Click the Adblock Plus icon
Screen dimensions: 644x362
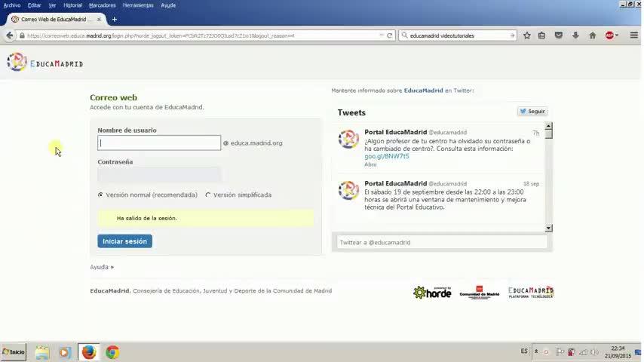[609, 35]
